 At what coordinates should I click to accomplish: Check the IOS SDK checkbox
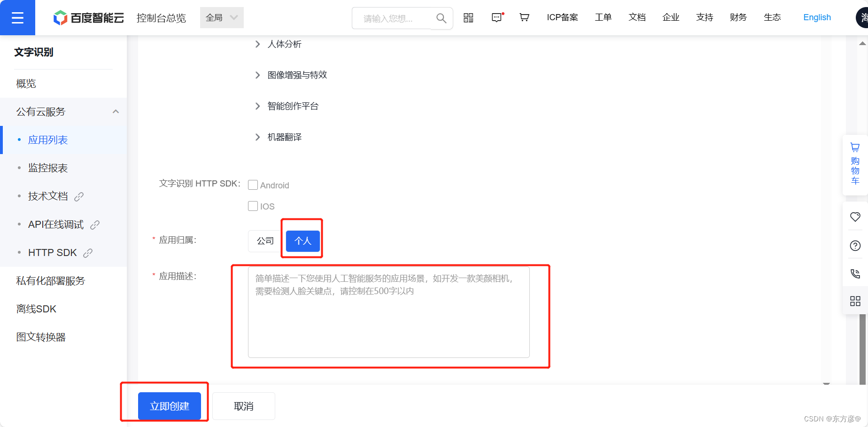[253, 206]
